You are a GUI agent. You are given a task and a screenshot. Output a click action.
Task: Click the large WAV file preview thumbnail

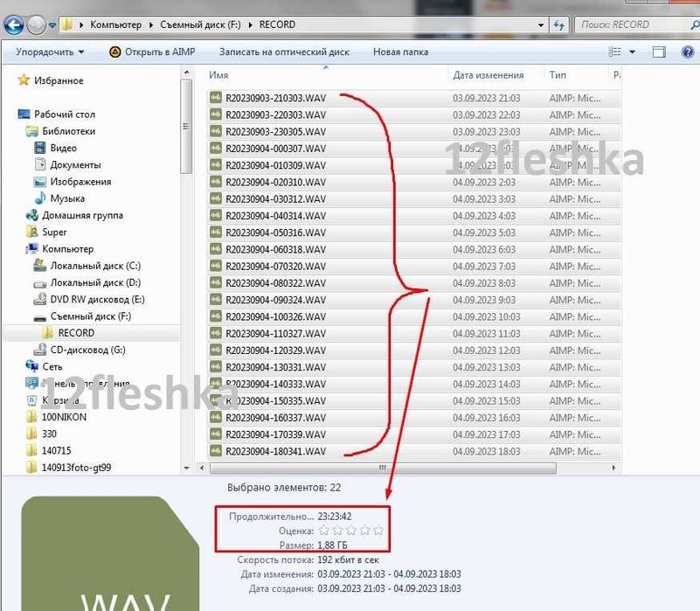[110, 554]
